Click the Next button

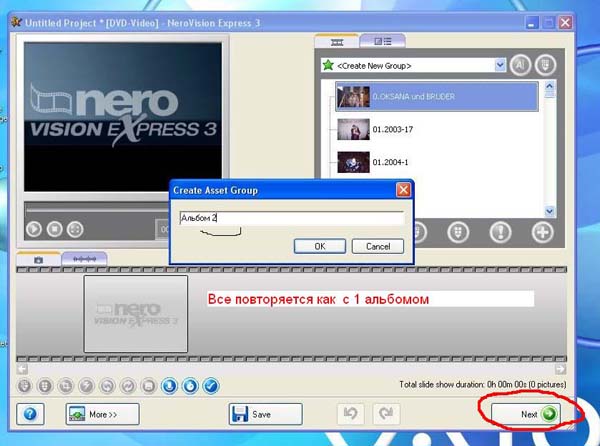pyautogui.click(x=527, y=414)
